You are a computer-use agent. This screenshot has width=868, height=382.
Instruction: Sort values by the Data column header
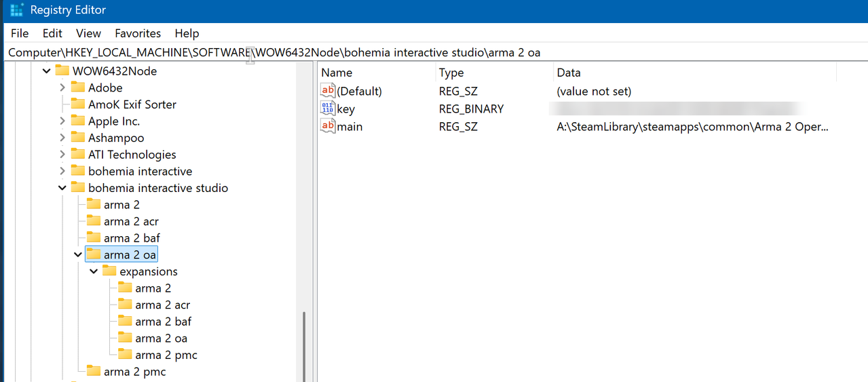(x=694, y=73)
